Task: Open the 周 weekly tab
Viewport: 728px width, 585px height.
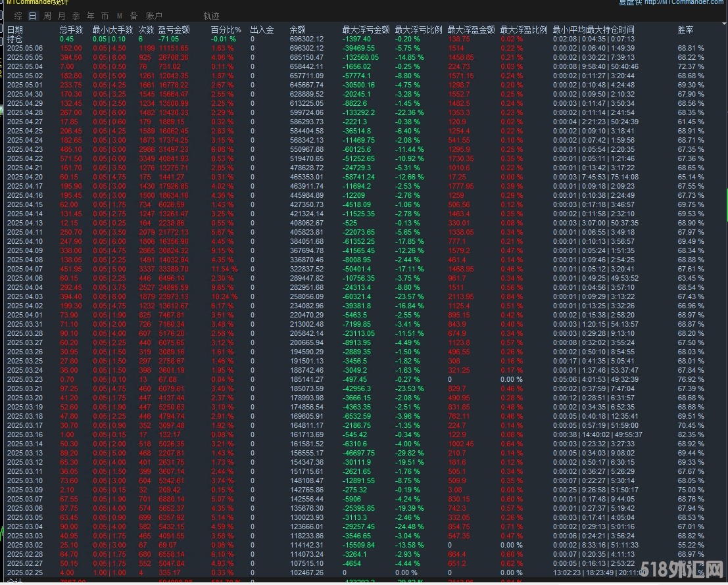Action: (x=47, y=16)
